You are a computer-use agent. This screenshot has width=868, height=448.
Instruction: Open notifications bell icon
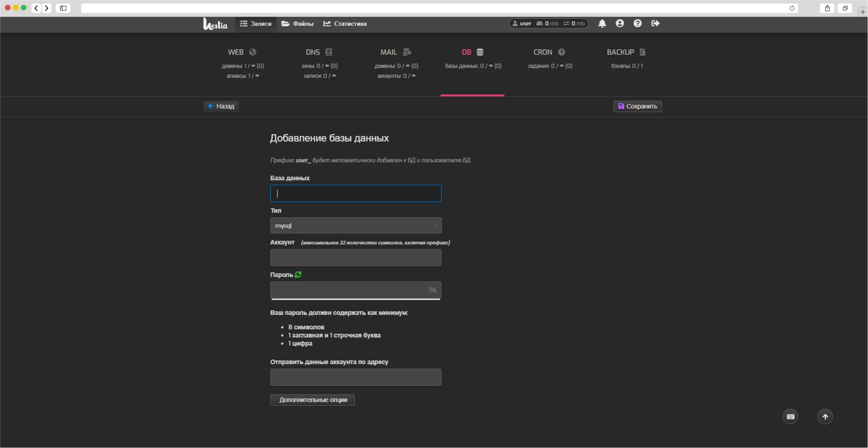click(x=602, y=23)
